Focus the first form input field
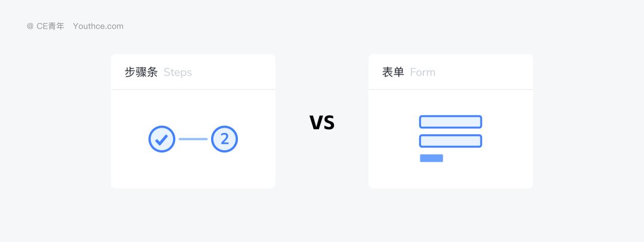This screenshot has width=644, height=242. click(x=450, y=122)
